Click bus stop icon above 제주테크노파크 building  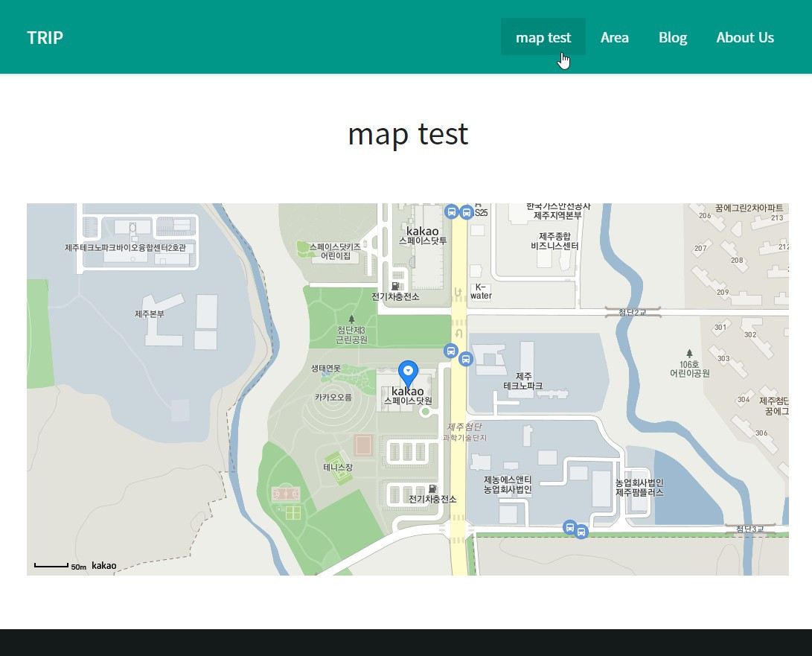pyautogui.click(x=466, y=359)
